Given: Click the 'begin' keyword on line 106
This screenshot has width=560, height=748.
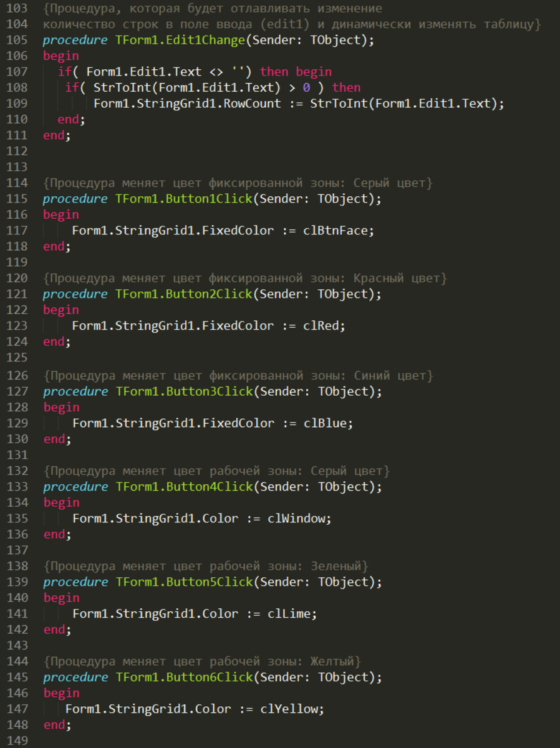Looking at the screenshot, I should pos(61,56).
